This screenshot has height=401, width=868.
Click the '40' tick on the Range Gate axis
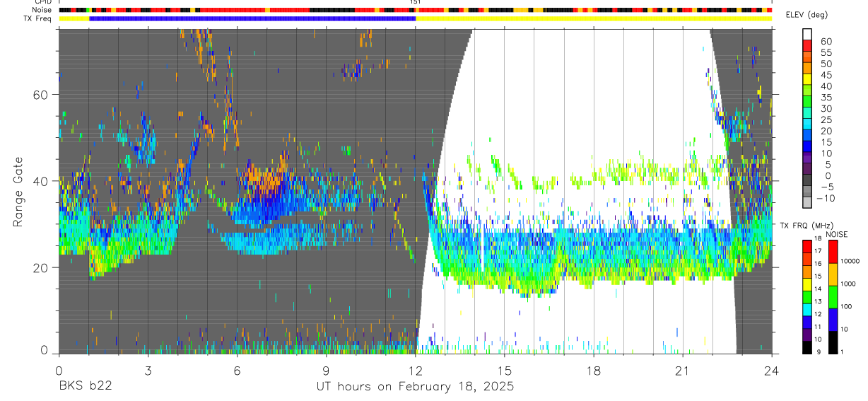[x=42, y=181]
